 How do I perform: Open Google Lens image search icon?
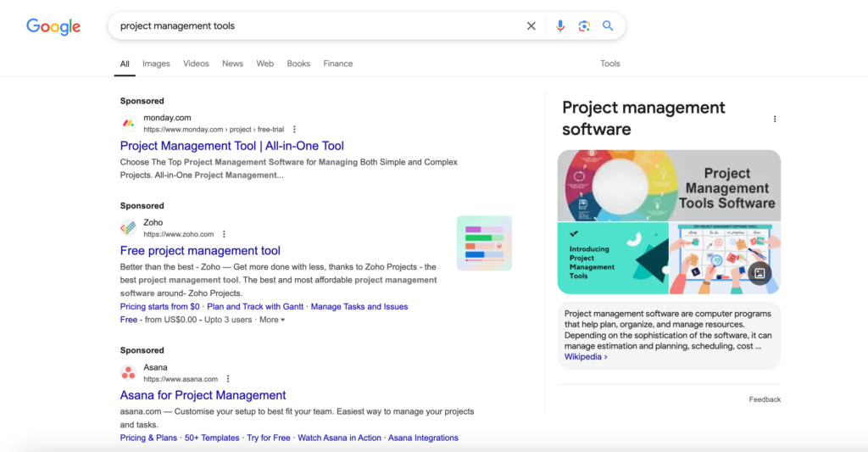pos(584,26)
